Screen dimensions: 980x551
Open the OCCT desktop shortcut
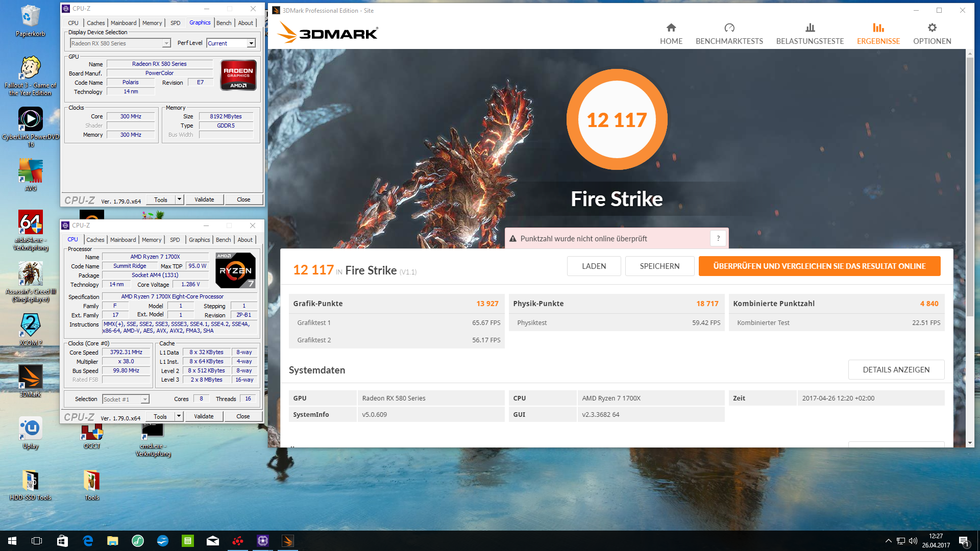coord(92,434)
